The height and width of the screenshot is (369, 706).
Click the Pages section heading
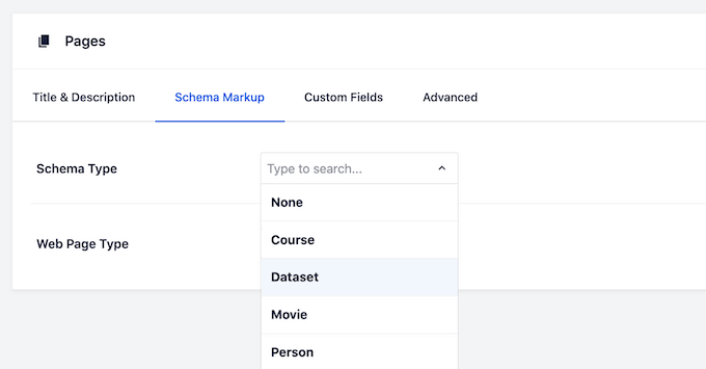click(x=85, y=41)
